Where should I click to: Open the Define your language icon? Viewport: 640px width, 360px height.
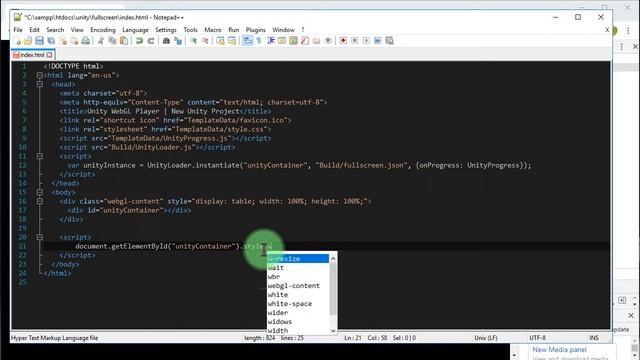click(x=282, y=40)
